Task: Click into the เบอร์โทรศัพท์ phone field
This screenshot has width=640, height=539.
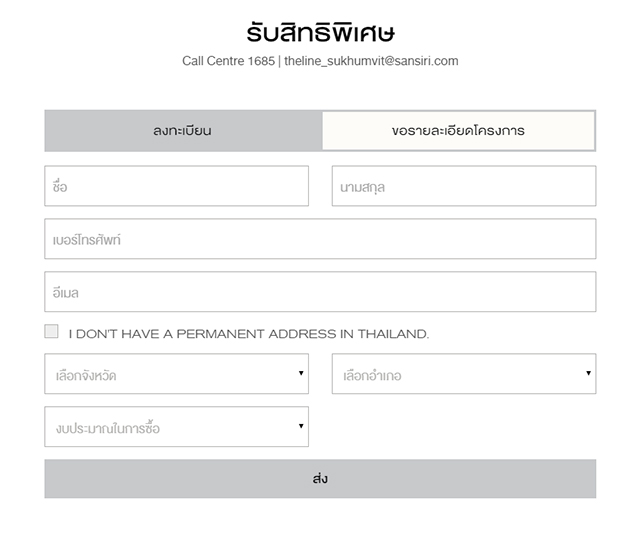Action: point(320,239)
